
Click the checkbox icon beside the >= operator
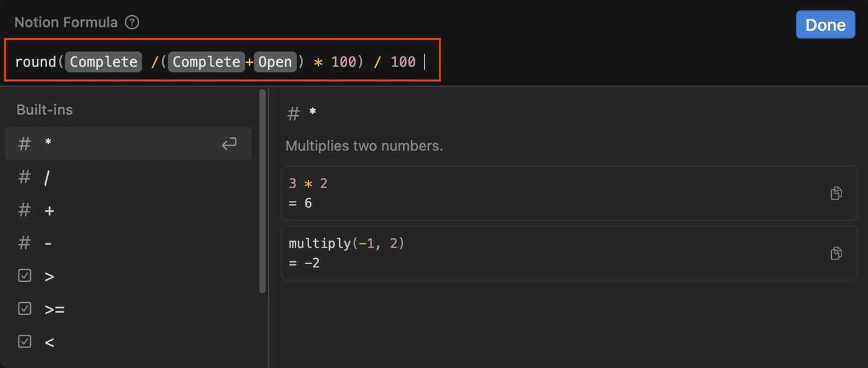[x=24, y=308]
